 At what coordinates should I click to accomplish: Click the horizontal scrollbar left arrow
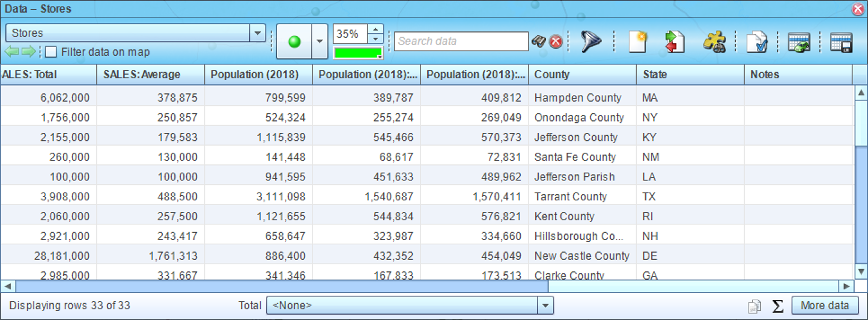[8, 287]
